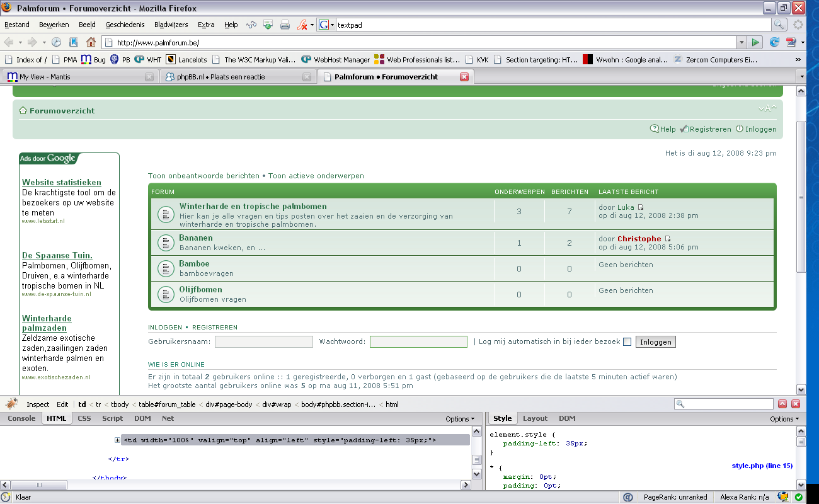Open Options dropdown in Style panel
The width and height of the screenshot is (819, 504).
click(784, 419)
